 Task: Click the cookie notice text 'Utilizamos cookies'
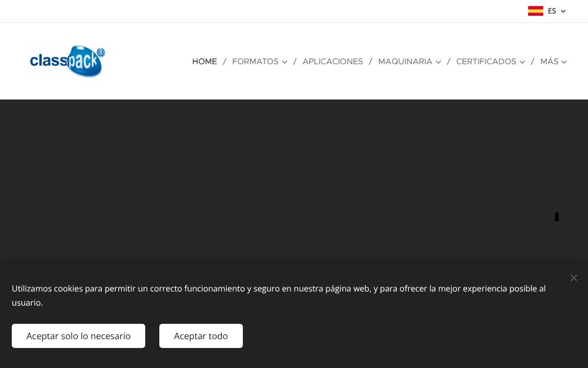(x=47, y=289)
